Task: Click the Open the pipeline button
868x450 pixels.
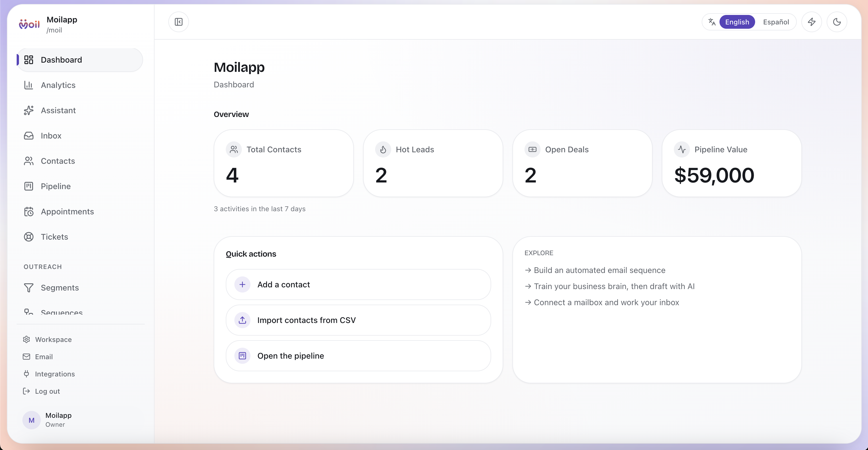Action: point(358,356)
